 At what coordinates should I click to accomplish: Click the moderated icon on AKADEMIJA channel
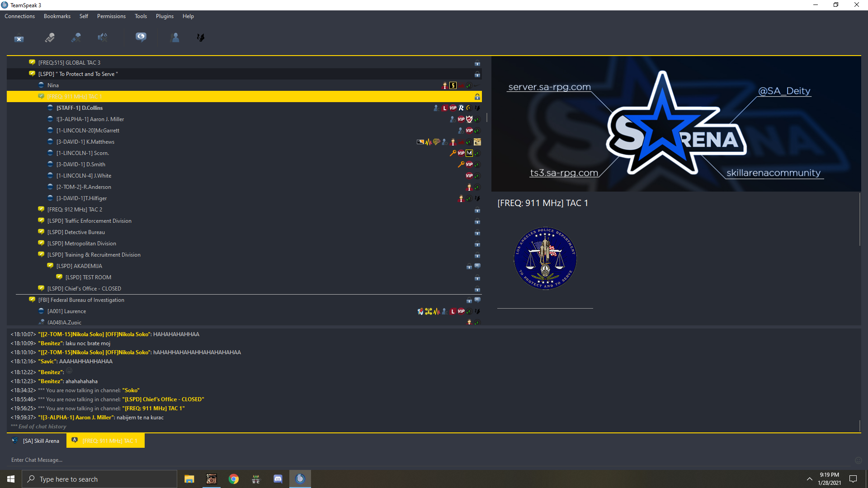click(x=477, y=266)
